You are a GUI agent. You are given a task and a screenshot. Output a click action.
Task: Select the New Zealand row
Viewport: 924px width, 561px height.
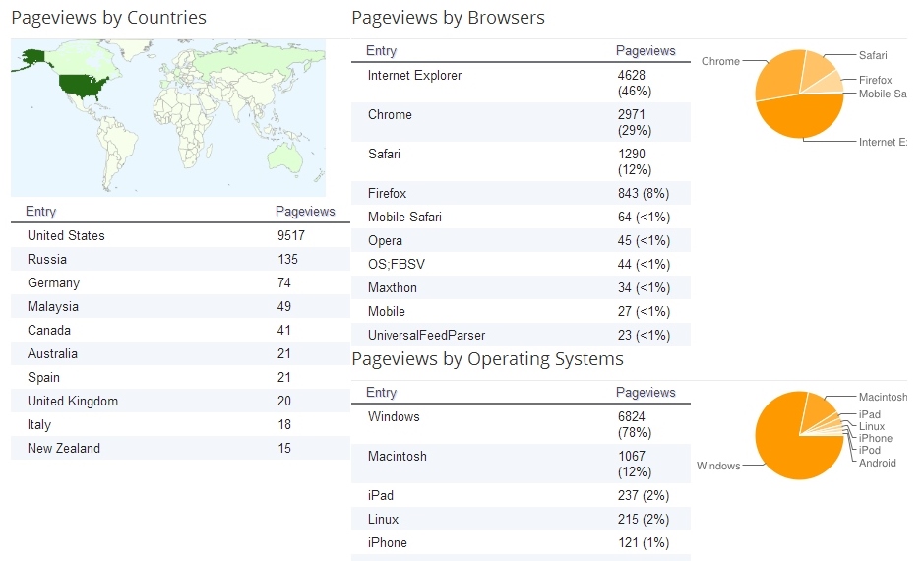[x=180, y=448]
